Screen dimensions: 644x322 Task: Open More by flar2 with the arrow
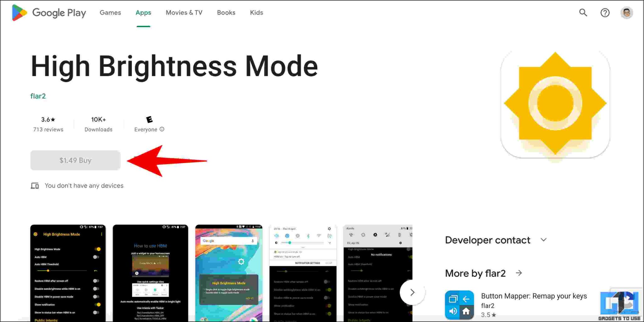click(519, 273)
